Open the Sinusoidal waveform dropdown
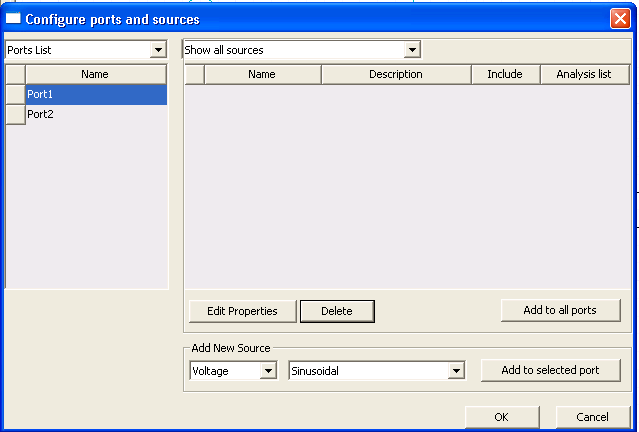639x432 pixels. [456, 371]
